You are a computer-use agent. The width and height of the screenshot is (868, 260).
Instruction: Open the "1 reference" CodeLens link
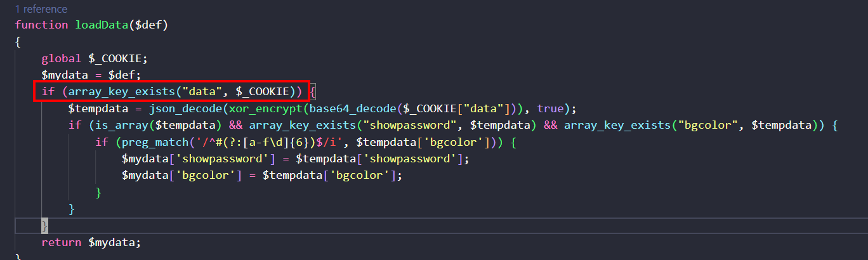(41, 10)
